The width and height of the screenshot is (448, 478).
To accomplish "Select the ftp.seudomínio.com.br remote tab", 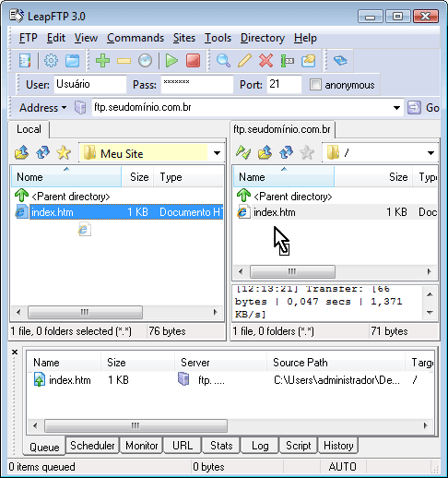I will click(x=282, y=129).
